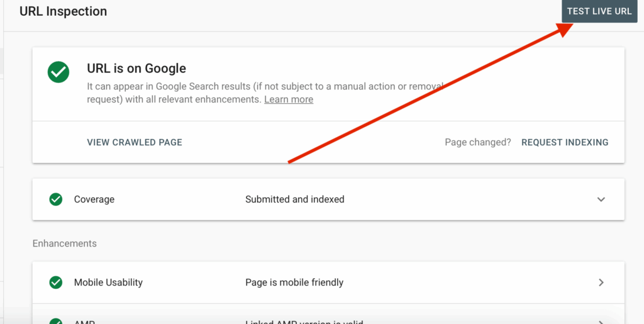Click the Enhancements section heading
The height and width of the screenshot is (324, 644).
pos(65,243)
